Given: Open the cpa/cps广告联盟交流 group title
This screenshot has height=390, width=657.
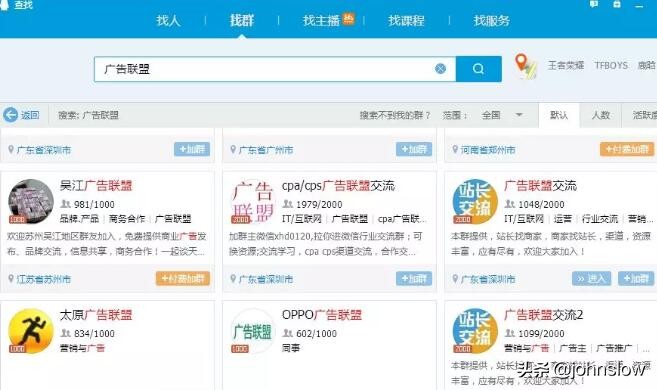Looking at the screenshot, I should coord(338,186).
